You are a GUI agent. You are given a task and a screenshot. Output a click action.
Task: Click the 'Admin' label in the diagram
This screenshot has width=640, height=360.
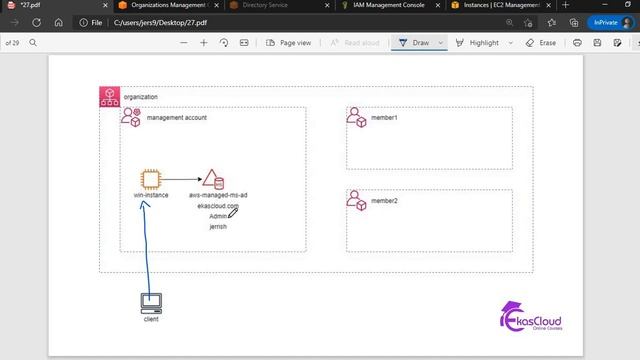click(x=218, y=216)
